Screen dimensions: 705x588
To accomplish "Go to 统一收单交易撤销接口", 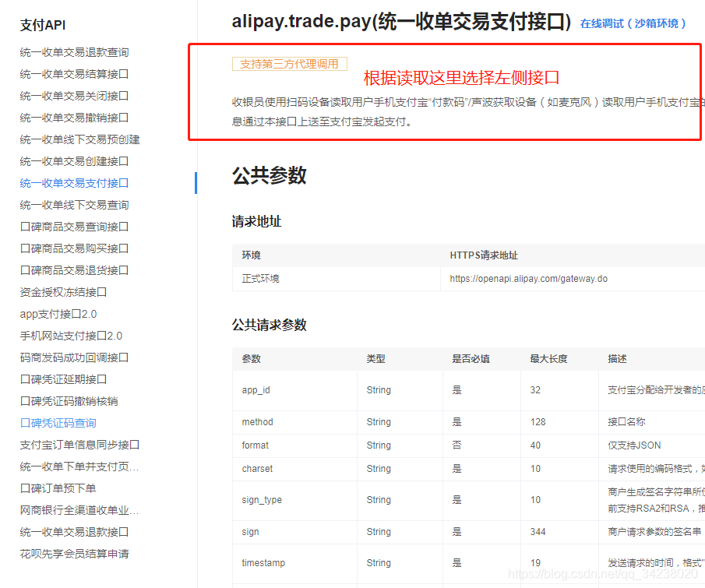I will 74,118.
